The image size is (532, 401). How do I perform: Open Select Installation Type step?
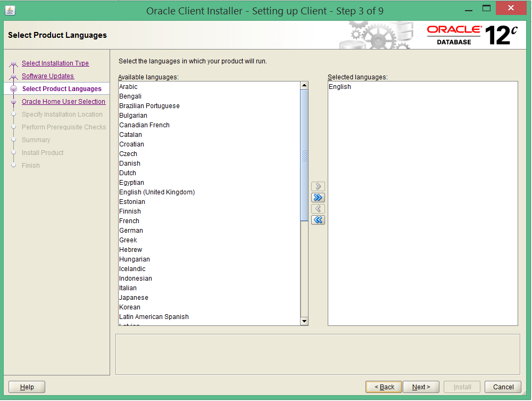pyautogui.click(x=55, y=63)
